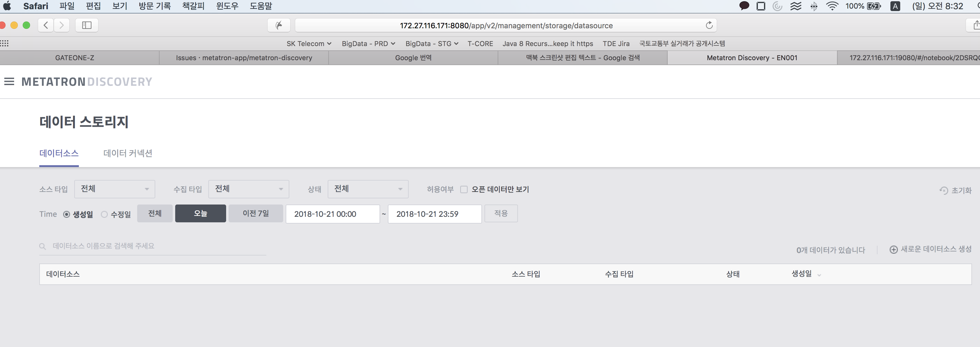Click the Wi-Fi icon in menu bar
This screenshot has height=347, width=980.
pyautogui.click(x=832, y=6)
